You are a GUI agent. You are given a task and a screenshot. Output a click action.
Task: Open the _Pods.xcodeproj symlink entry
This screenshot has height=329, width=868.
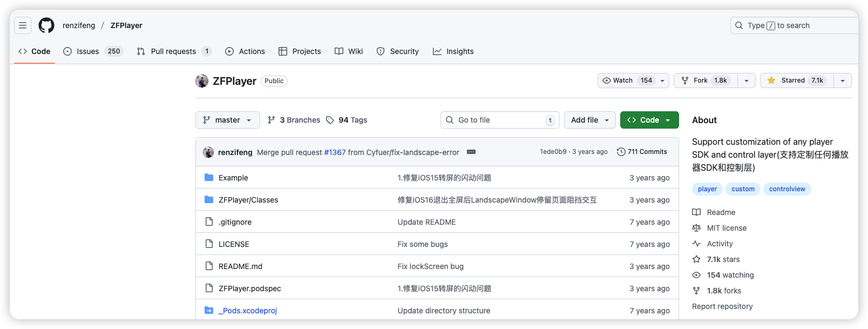(248, 311)
